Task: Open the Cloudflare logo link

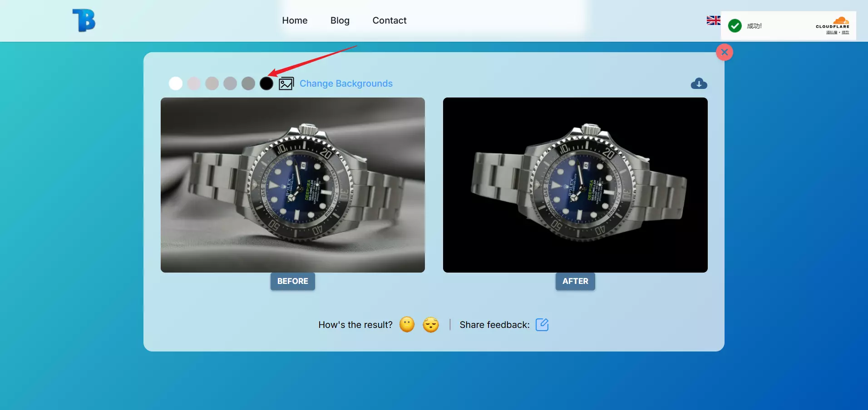Action: 833,23
